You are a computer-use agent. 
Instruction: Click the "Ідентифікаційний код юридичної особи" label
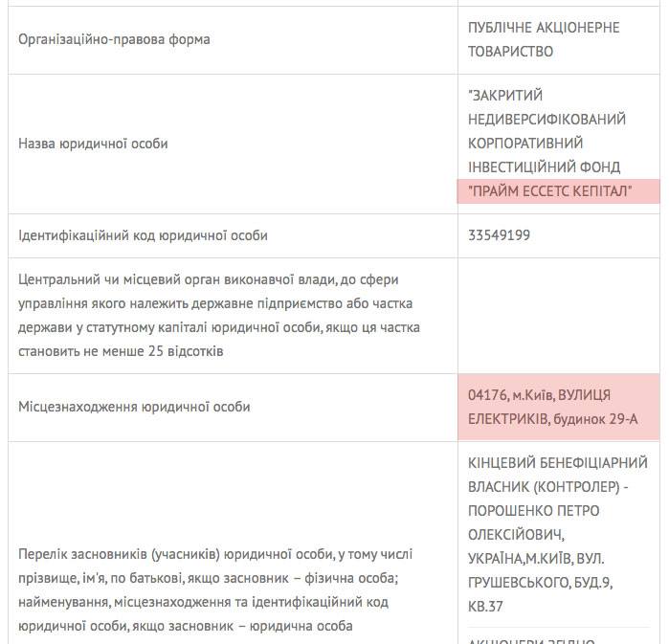pyautogui.click(x=144, y=235)
